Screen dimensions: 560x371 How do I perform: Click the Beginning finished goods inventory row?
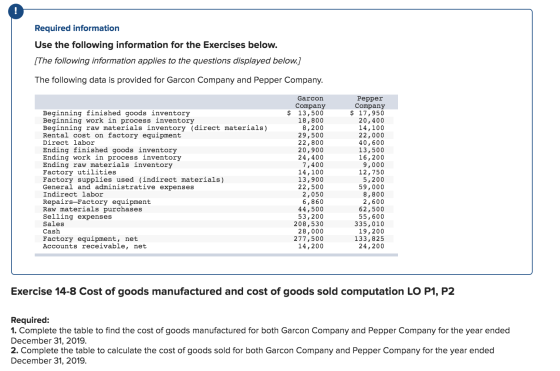pyautogui.click(x=216, y=113)
